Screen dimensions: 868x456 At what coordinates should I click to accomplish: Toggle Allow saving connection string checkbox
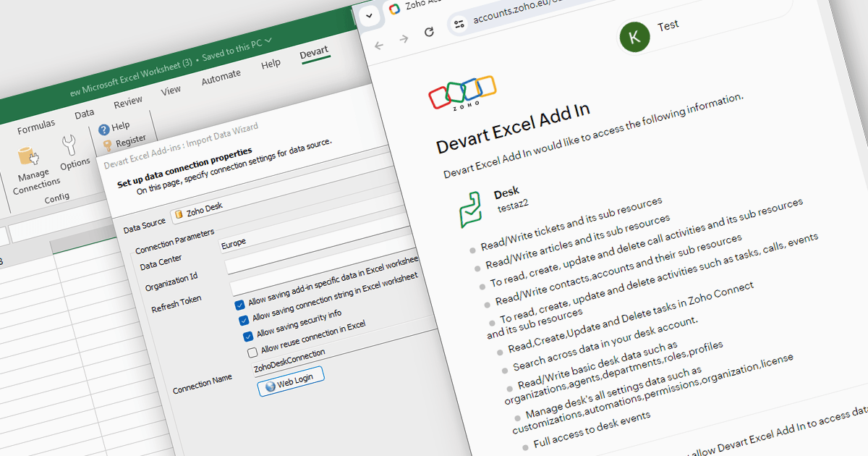(x=244, y=321)
